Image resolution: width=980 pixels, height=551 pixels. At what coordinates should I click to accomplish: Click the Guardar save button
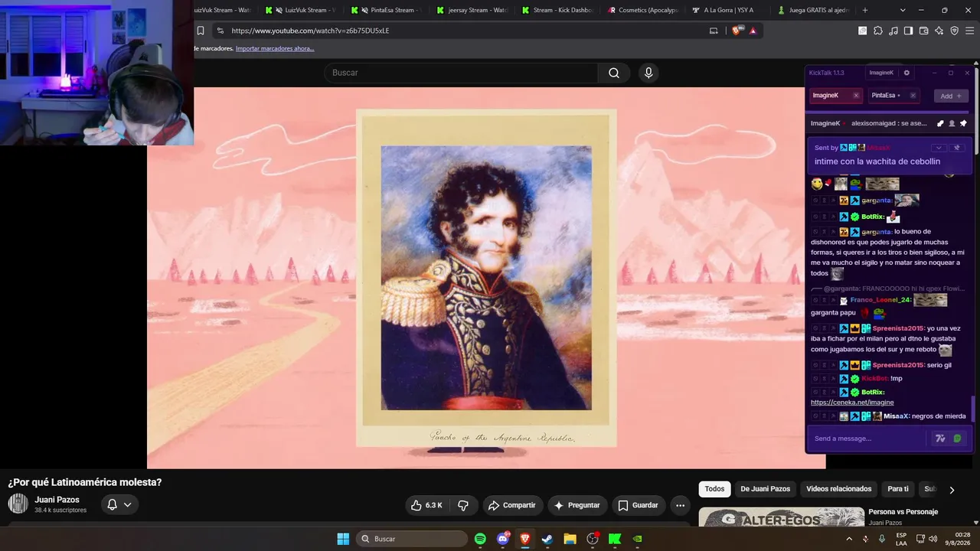coord(639,505)
